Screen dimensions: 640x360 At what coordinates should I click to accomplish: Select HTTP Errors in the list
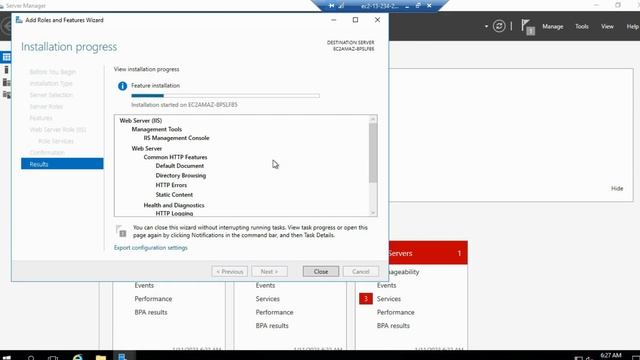pyautogui.click(x=171, y=185)
